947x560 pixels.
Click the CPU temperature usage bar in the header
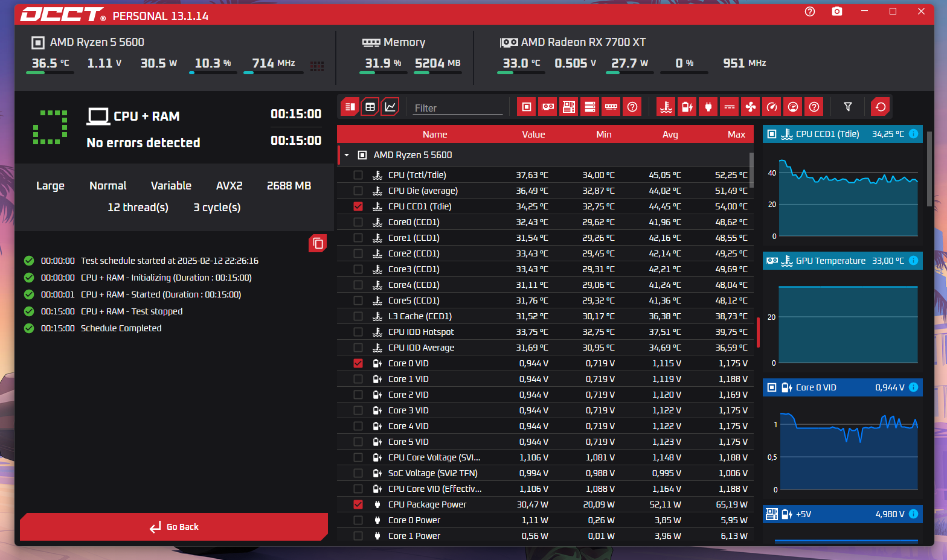(x=50, y=72)
